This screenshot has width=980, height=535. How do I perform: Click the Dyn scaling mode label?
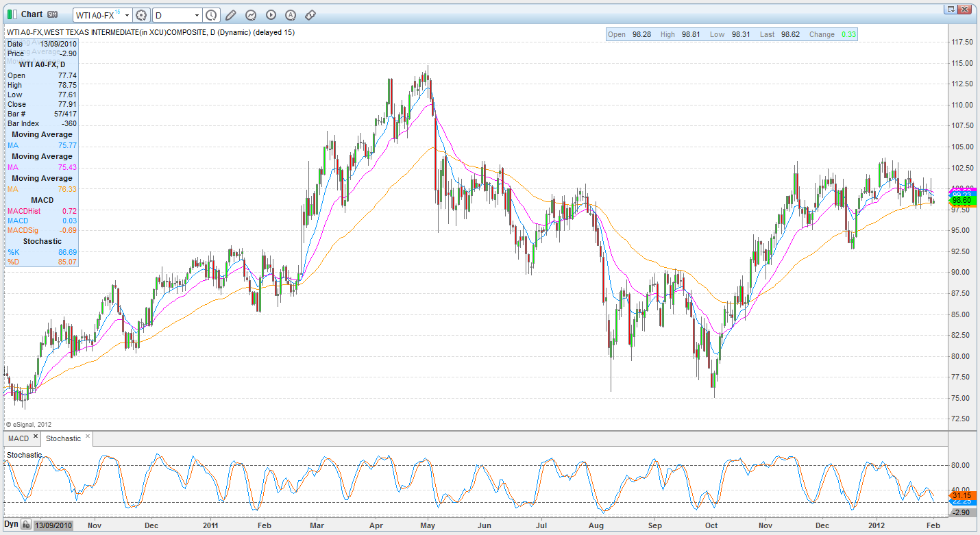pos(12,524)
